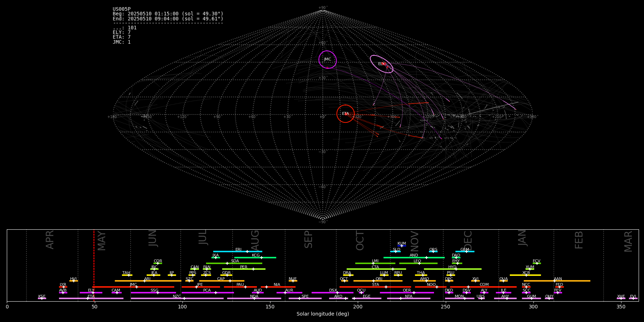Click the light green HYD shower bar
This screenshot has width=644, height=322.
point(453,269)
